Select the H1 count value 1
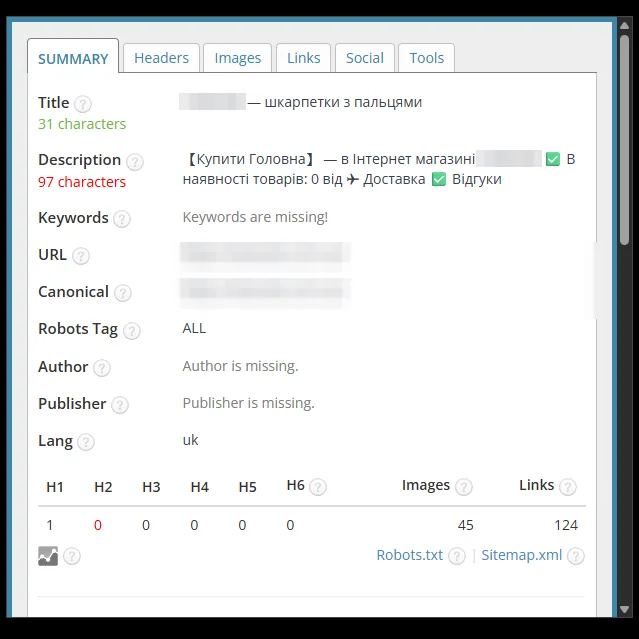Image resolution: width=639 pixels, height=639 pixels. pyautogui.click(x=50, y=525)
